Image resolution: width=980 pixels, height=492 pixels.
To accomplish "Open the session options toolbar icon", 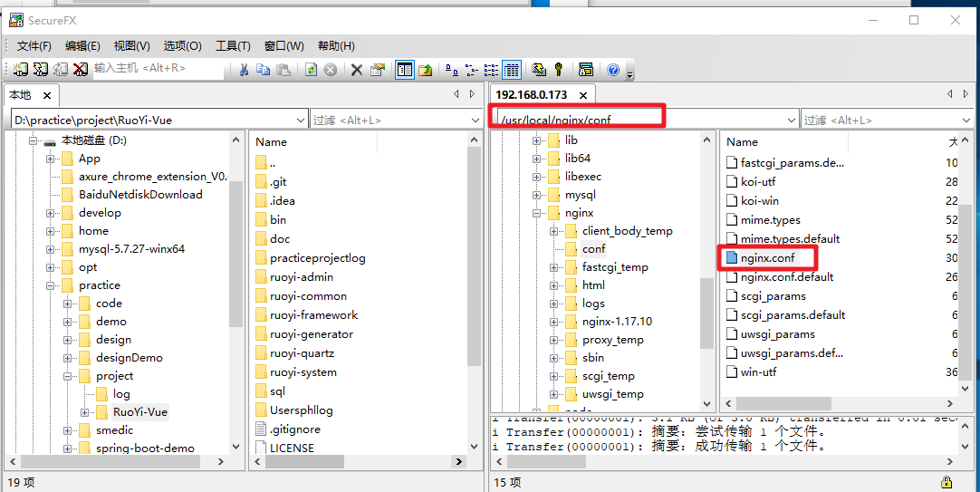I will tap(586, 70).
